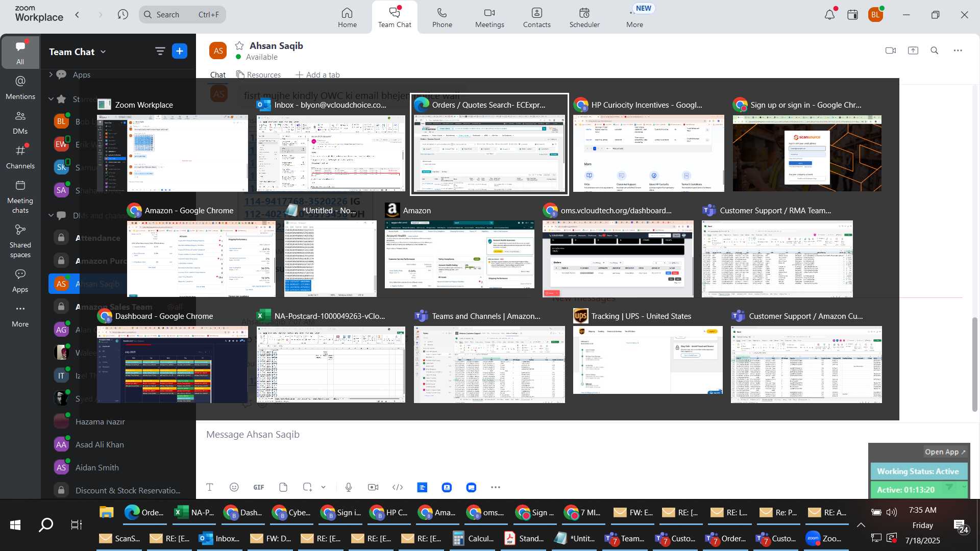This screenshot has height=551, width=980.
Task: Open more compose options ellipsis
Action: pyautogui.click(x=496, y=487)
